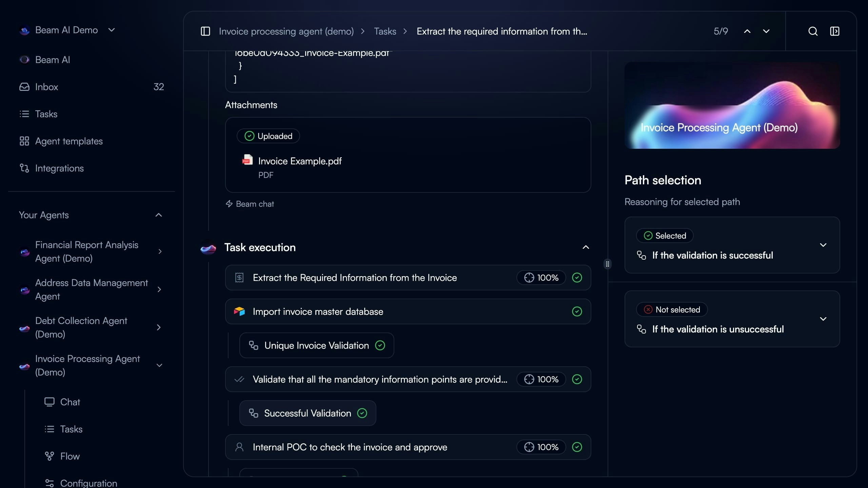Open Flow under Invoice Processing Agent
Image resolution: width=868 pixels, height=488 pixels.
(70, 456)
